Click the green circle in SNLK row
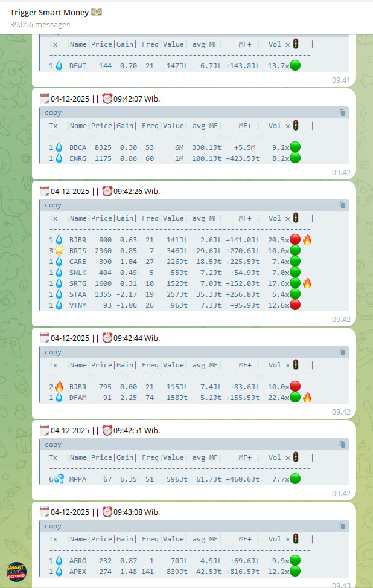This screenshot has width=373, height=588. 295,273
